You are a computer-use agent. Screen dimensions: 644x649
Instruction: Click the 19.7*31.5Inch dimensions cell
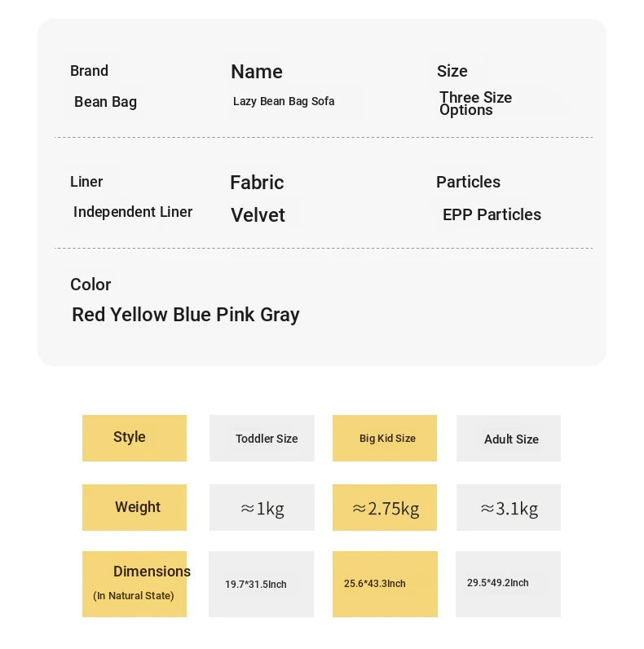point(261,584)
